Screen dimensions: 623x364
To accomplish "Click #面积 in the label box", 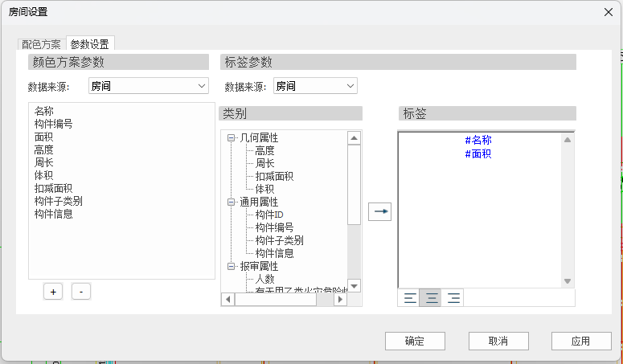I will [x=478, y=153].
